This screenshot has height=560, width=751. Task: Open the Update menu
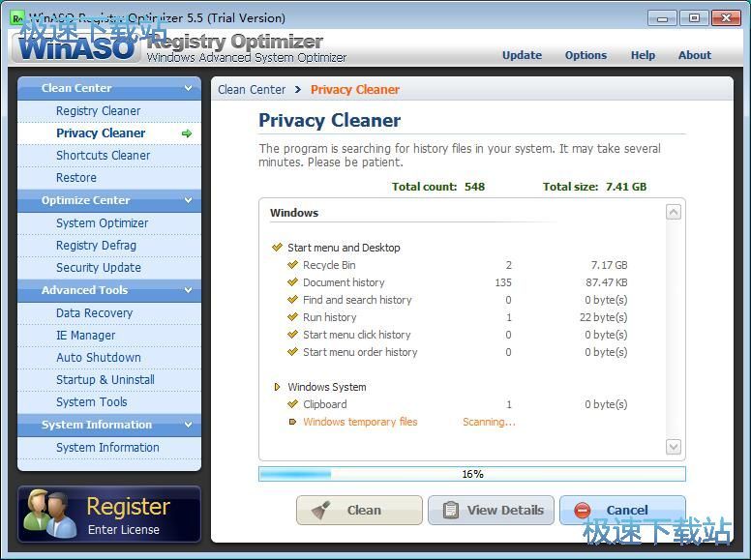coord(522,55)
